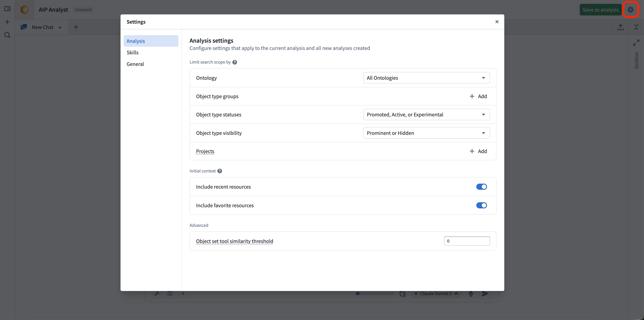The image size is (644, 320).
Task: Open help for Limit search scope
Action: 234,62
